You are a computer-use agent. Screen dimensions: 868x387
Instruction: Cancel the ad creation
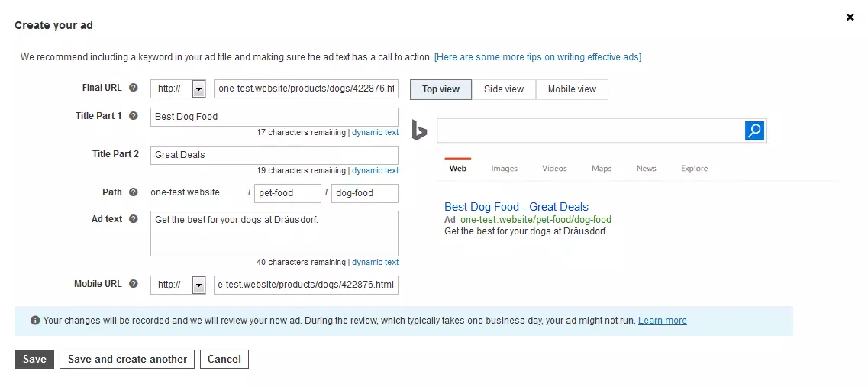click(224, 359)
